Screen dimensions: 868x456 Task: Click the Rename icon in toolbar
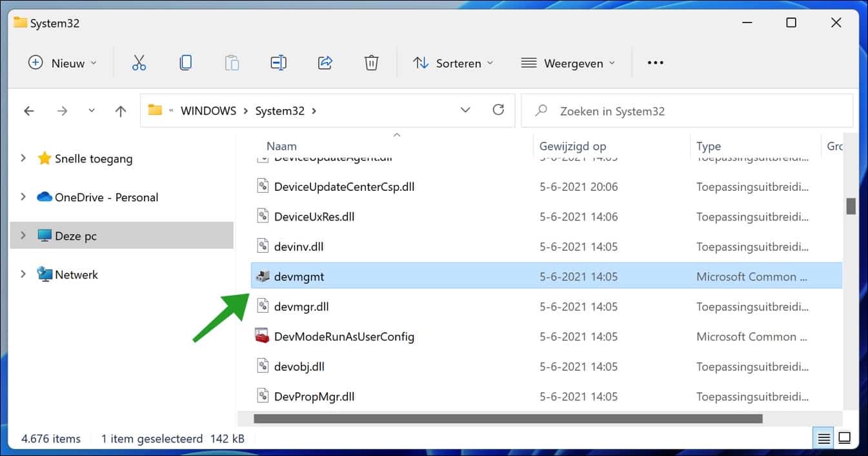[278, 63]
